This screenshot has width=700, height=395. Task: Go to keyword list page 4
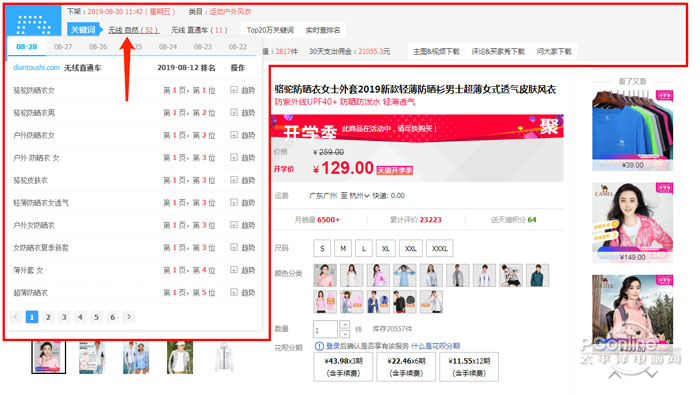pyautogui.click(x=80, y=317)
